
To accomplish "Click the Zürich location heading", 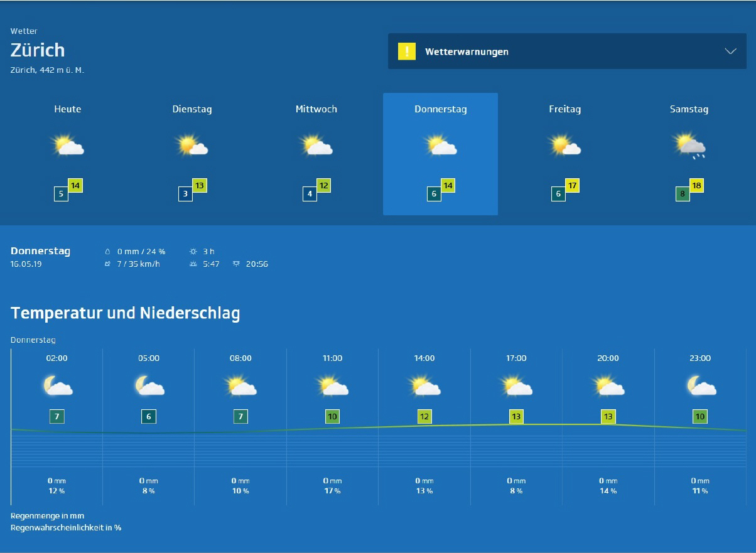I will [38, 50].
